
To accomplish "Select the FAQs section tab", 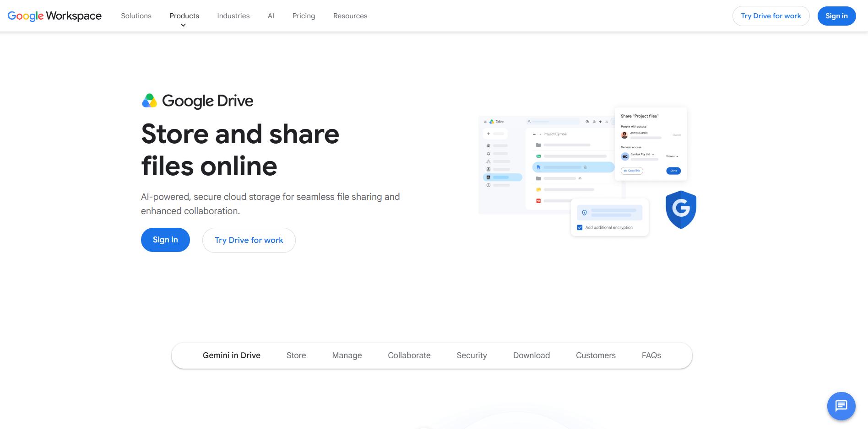I will pyautogui.click(x=651, y=355).
